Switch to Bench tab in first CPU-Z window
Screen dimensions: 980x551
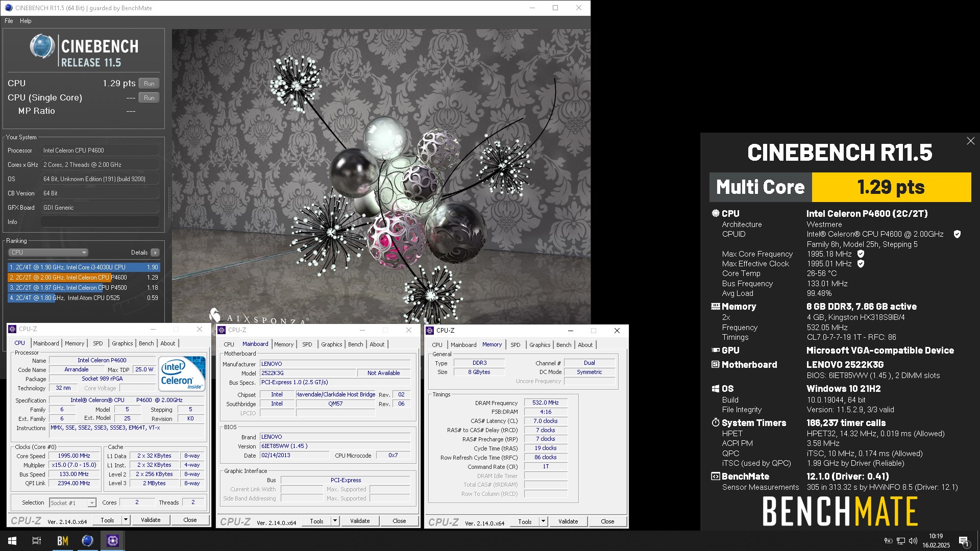pyautogui.click(x=146, y=343)
